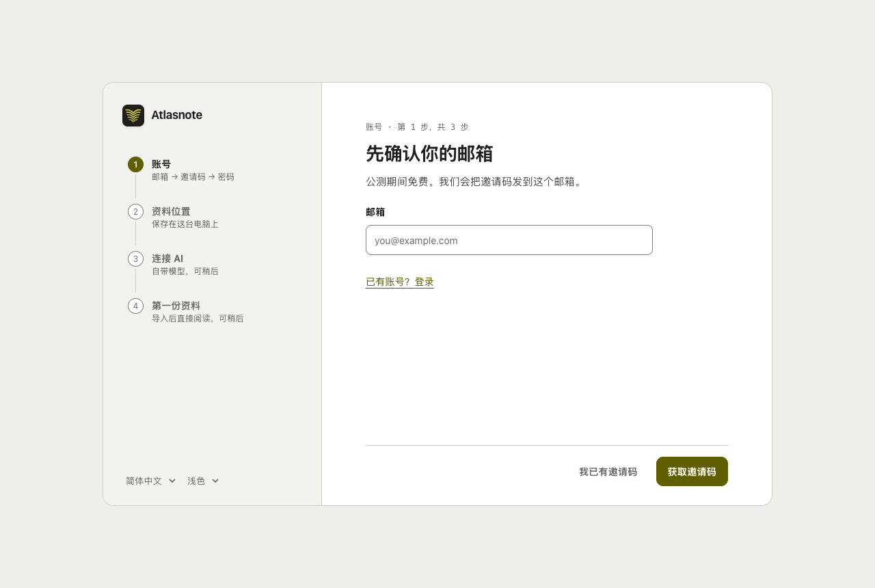Click the Atlasnote brand name text
The height and width of the screenshot is (588, 875).
pyautogui.click(x=176, y=115)
